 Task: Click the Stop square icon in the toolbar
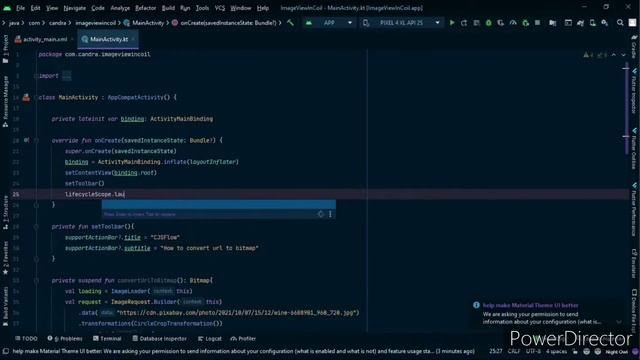(538, 23)
